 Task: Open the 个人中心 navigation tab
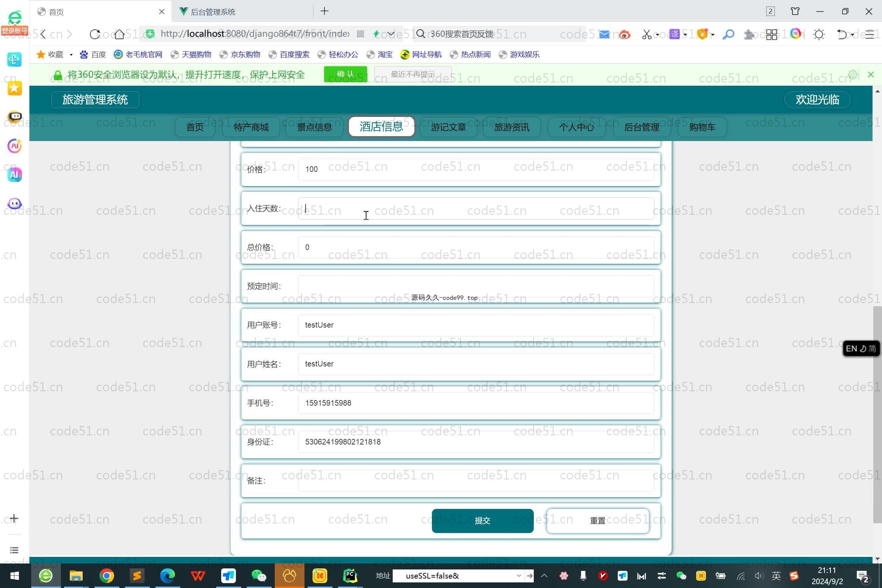[x=576, y=127]
